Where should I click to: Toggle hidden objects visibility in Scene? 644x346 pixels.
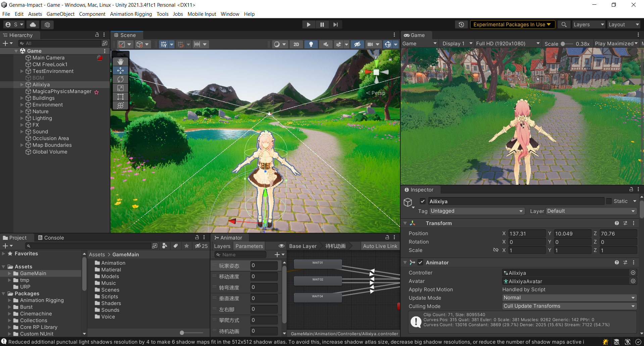tap(357, 44)
